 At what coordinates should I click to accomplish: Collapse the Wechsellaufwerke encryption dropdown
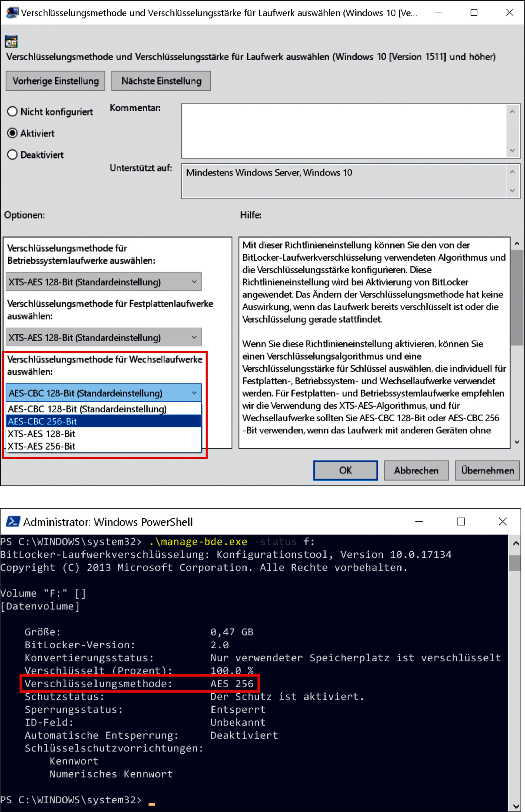103,393
